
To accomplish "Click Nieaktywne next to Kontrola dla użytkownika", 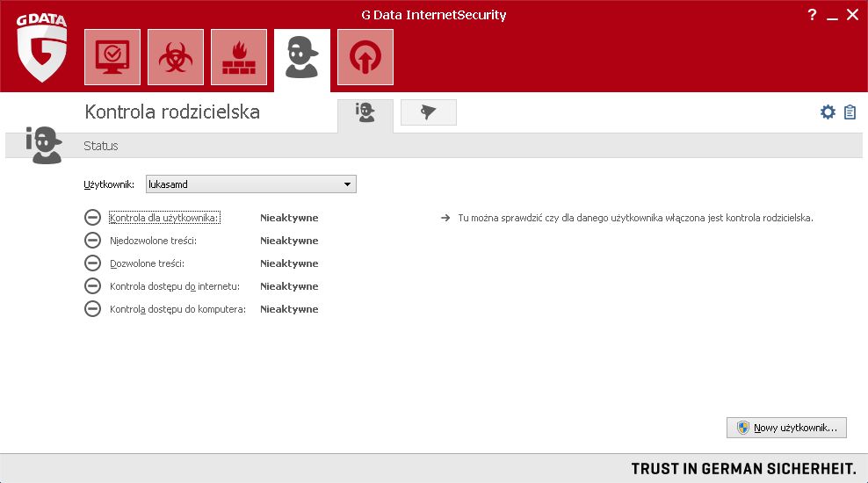I will tap(289, 218).
